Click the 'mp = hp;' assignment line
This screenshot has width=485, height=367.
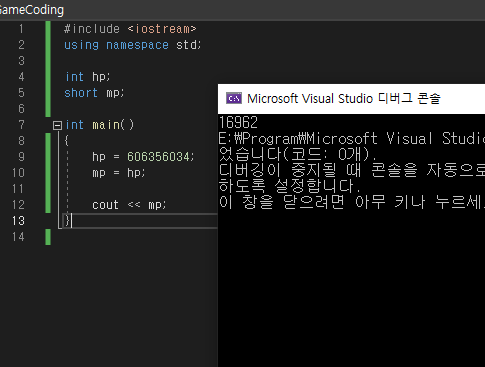[x=119, y=173]
